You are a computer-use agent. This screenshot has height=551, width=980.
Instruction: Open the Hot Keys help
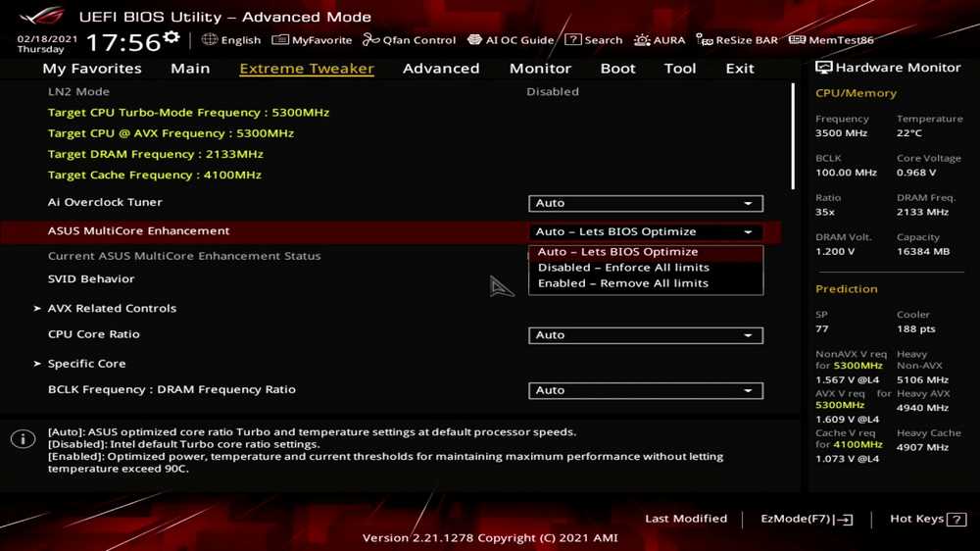coord(928,519)
